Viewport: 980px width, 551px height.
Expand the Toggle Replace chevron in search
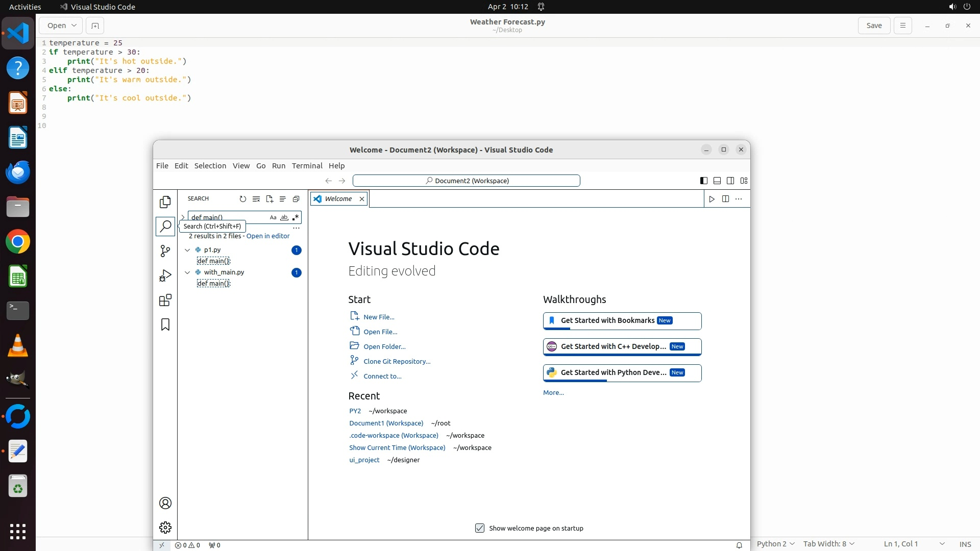tap(183, 217)
